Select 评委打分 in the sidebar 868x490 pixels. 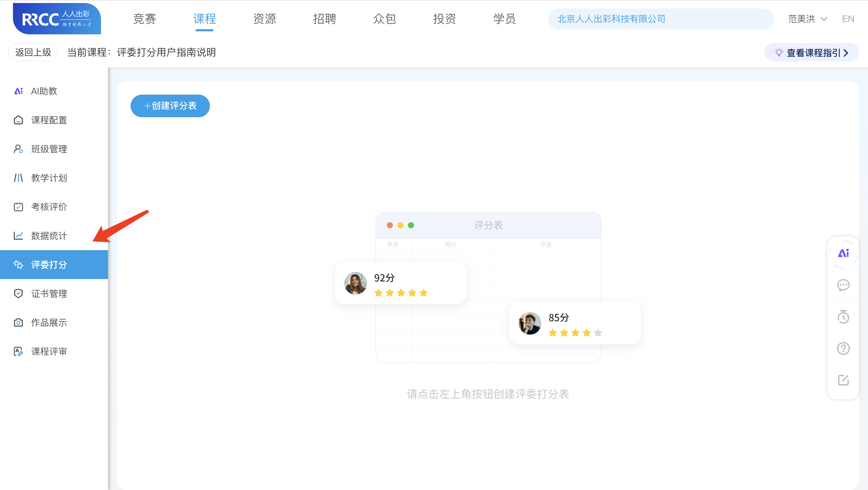(54, 265)
